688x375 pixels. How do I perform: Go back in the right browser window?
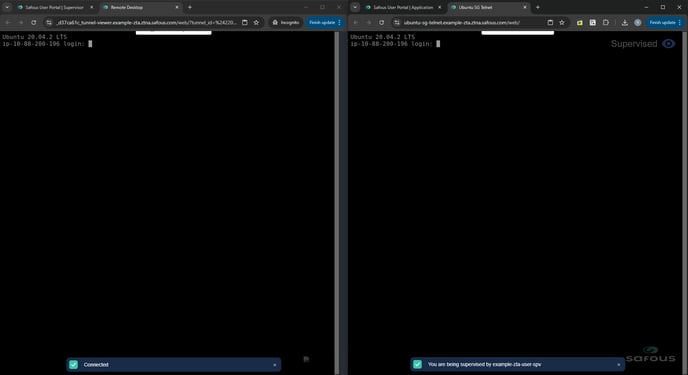(356, 22)
